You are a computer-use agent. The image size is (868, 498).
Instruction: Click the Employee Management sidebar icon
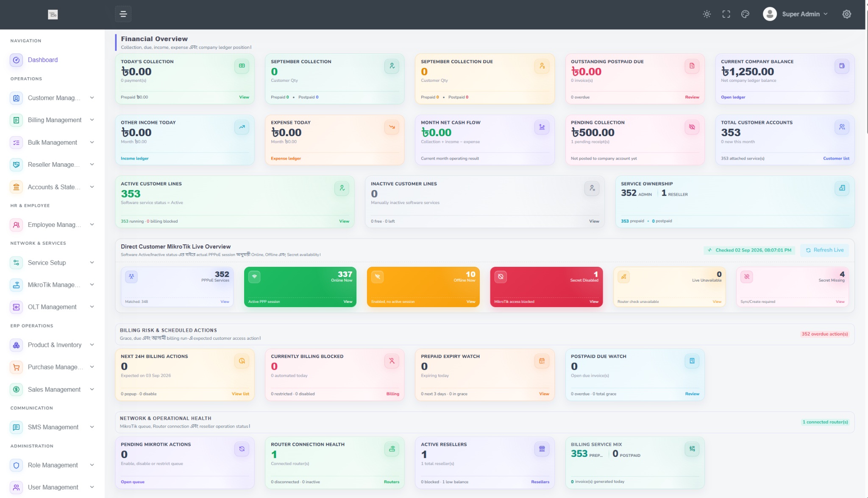point(16,225)
